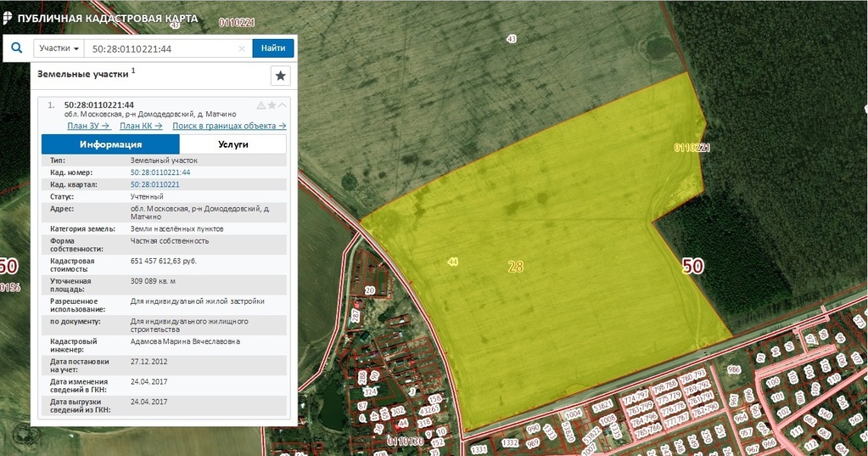Select the Информация tab
This screenshot has height=456, width=868.
(x=110, y=144)
